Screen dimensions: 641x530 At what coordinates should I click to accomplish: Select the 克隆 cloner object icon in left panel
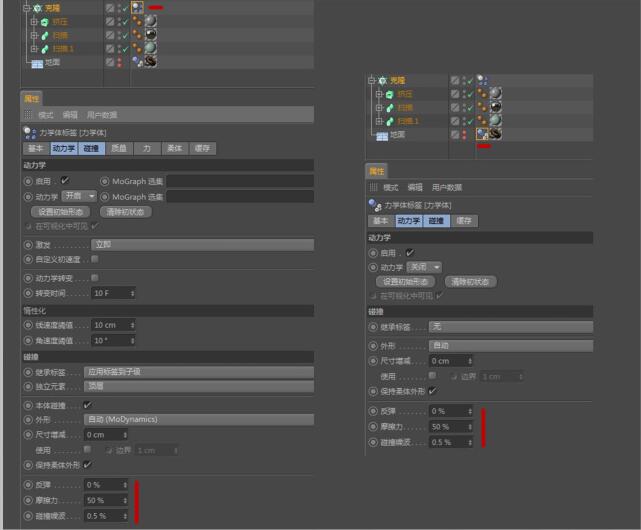38,8
